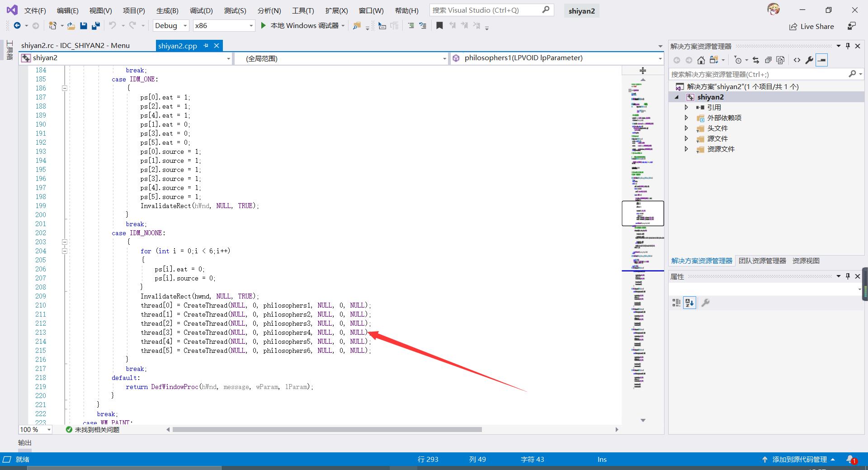This screenshot has height=470, width=868.
Task: Click the user account avatar icon
Action: click(774, 9)
